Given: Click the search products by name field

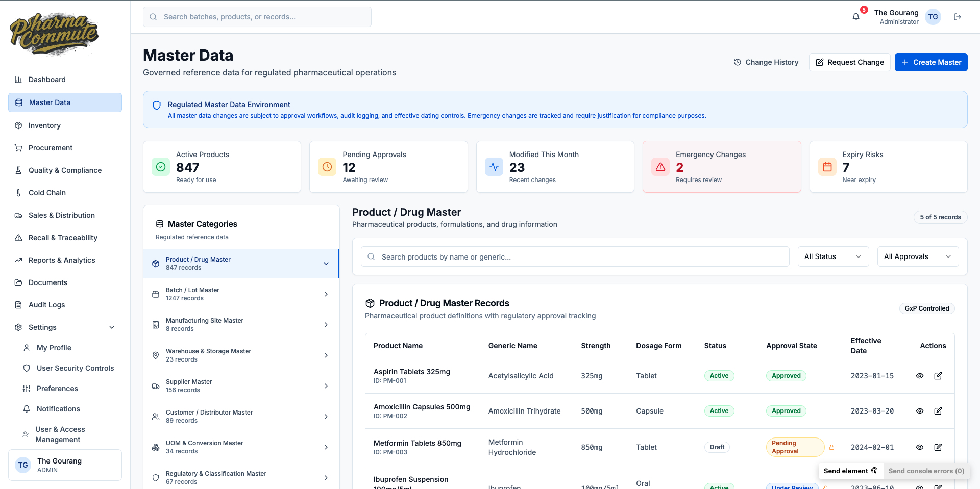Looking at the screenshot, I should click(575, 256).
